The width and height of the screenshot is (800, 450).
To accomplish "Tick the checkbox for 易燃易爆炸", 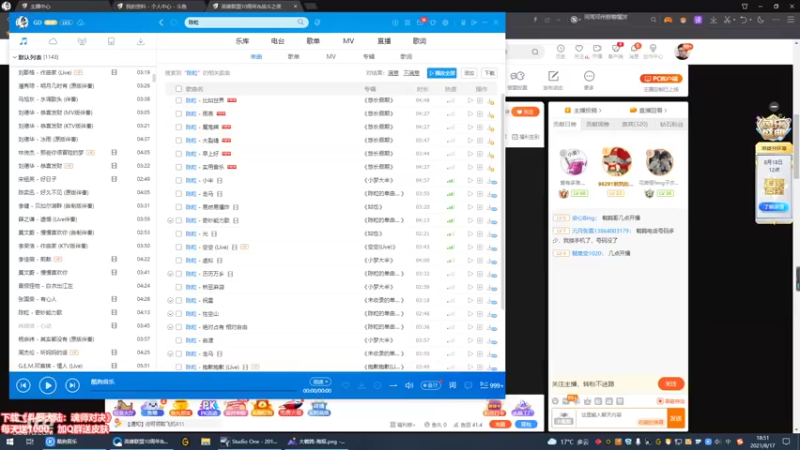I will [x=179, y=207].
